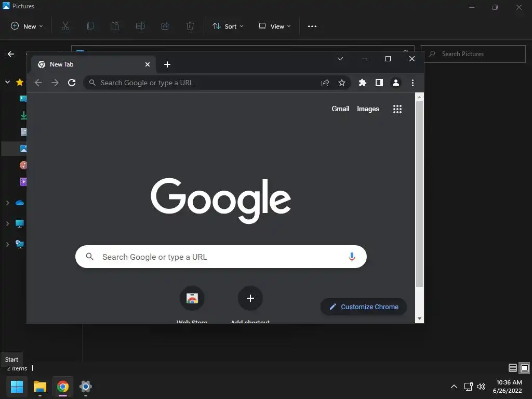Image resolution: width=532 pixels, height=399 pixels.
Task: Open Chrome tab search chevron
Action: (x=340, y=59)
